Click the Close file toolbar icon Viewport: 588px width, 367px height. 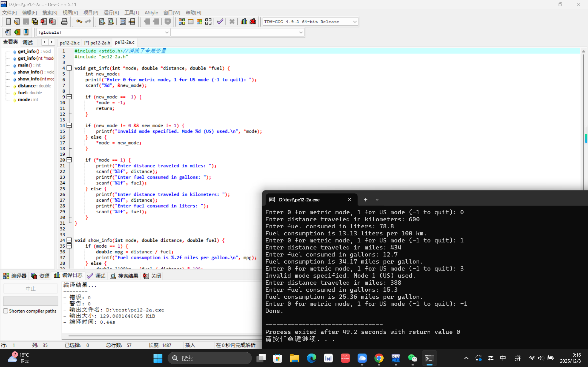point(44,21)
